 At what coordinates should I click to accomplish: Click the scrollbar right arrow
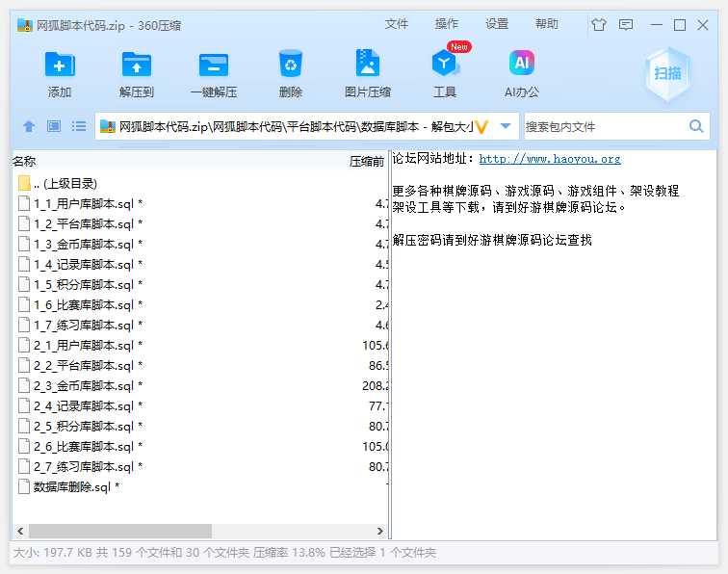click(380, 531)
